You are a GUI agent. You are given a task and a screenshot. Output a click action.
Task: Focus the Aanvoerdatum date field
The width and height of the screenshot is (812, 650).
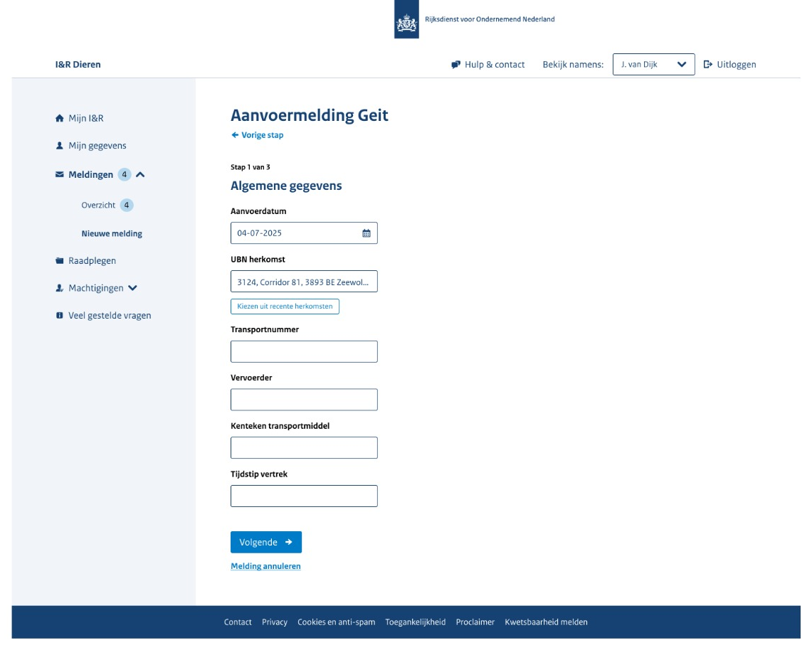304,233
